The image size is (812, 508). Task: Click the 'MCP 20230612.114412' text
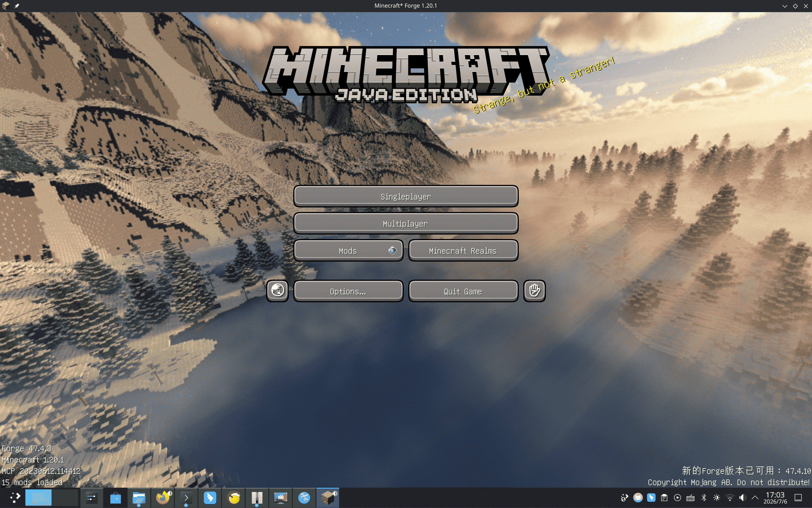point(41,471)
